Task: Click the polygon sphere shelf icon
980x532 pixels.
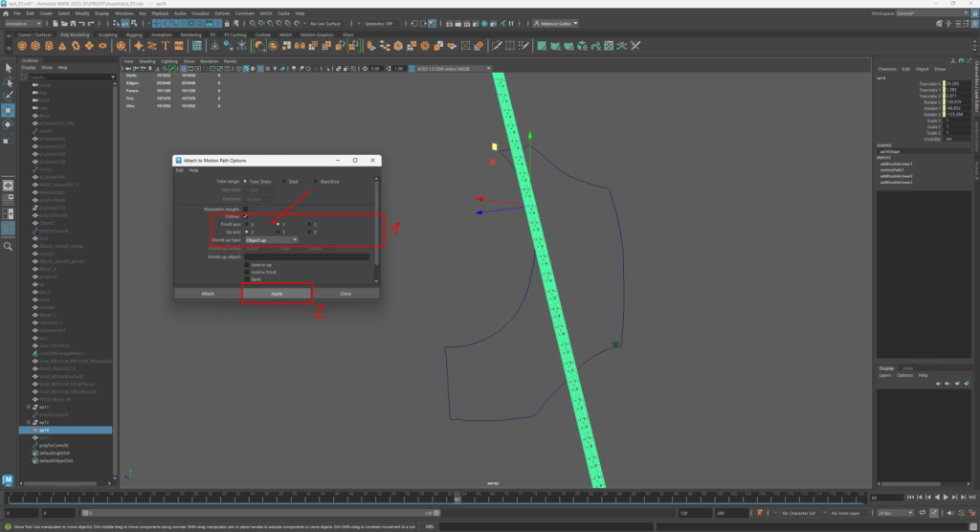Action: coord(21,45)
